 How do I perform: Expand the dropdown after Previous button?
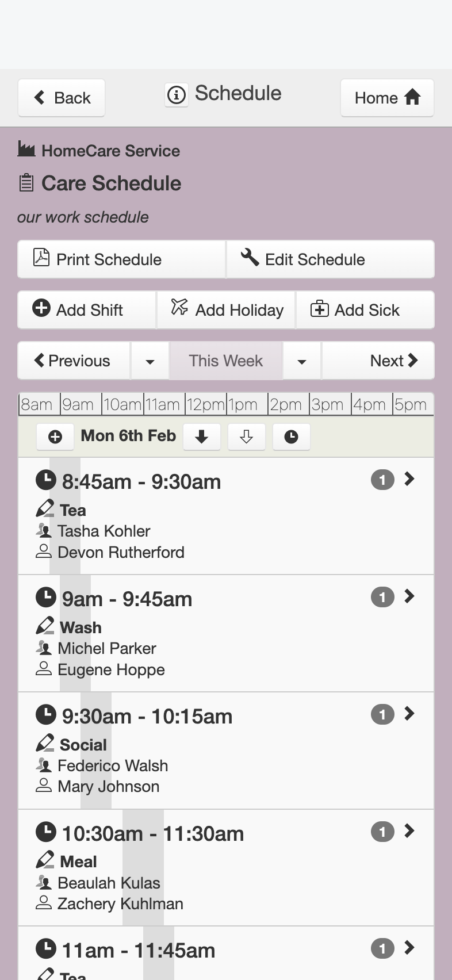150,361
